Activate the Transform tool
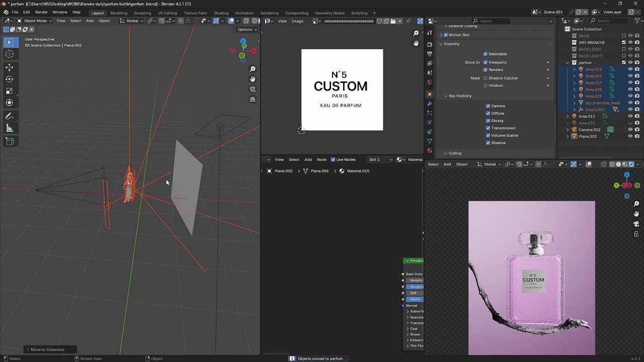 coord(10,103)
